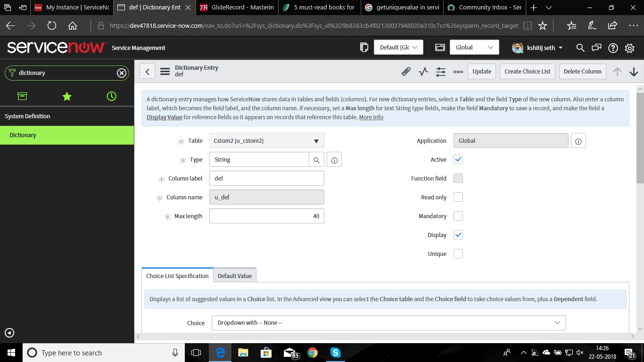The height and width of the screenshot is (362, 644).
Task: Show history clock tab in navigator
Action: click(111, 96)
